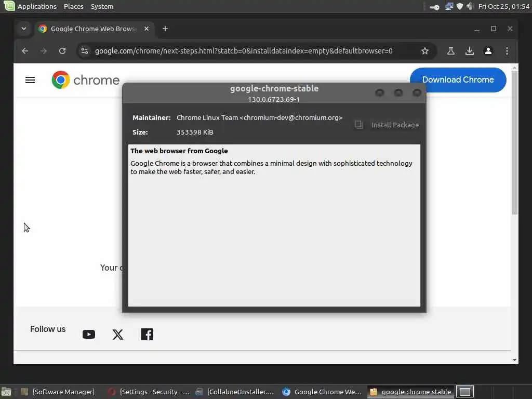Image resolution: width=532 pixels, height=399 pixels.
Task: Maximize the Chrome browser window
Action: pos(494,29)
